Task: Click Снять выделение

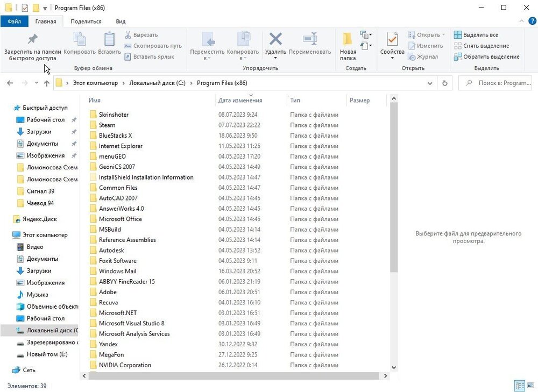Action: pos(482,46)
